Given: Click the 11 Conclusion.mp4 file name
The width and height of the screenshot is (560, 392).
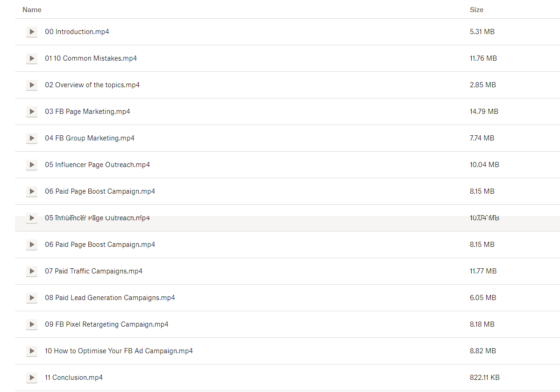Looking at the screenshot, I should [x=74, y=378].
